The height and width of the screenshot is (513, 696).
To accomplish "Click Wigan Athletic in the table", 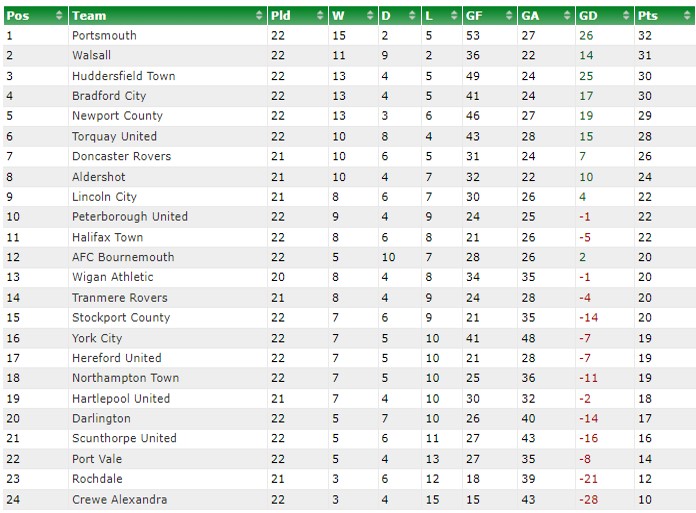I will pyautogui.click(x=113, y=277).
